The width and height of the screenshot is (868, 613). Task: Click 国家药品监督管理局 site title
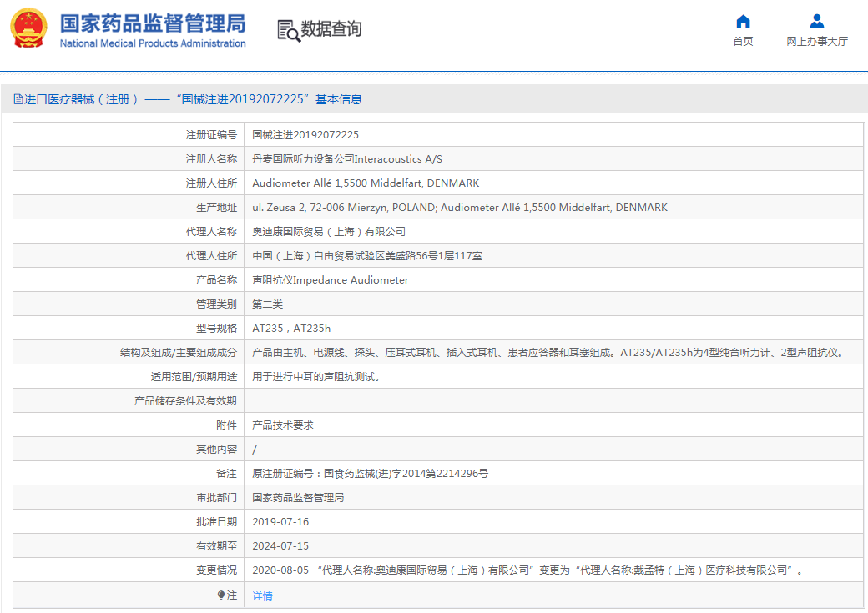coord(153,23)
